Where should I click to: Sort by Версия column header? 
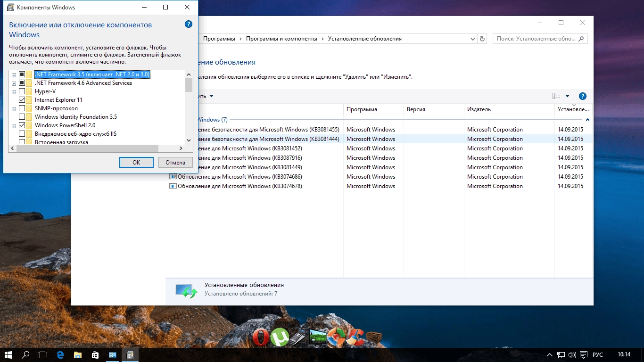point(434,109)
